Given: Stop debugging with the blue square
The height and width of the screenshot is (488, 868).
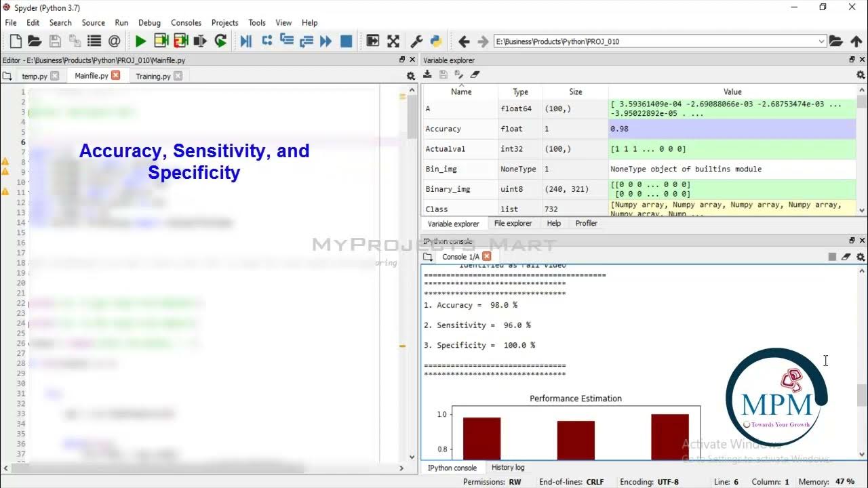Looking at the screenshot, I should coord(346,41).
